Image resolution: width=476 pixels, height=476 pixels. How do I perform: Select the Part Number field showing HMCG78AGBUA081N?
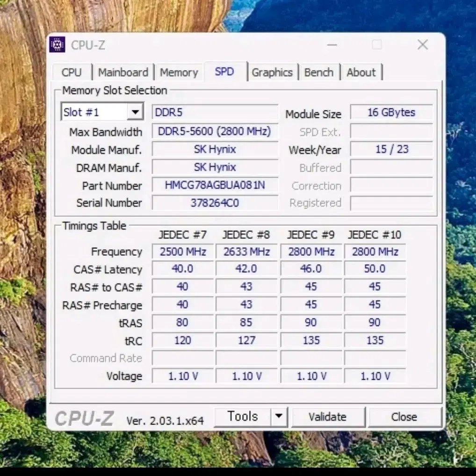point(215,185)
